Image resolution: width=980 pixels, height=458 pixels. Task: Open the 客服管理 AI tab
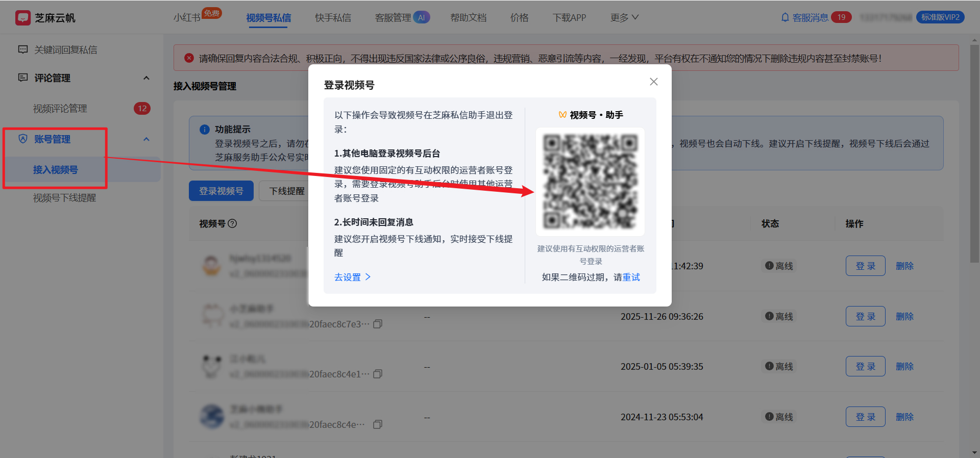[402, 18]
